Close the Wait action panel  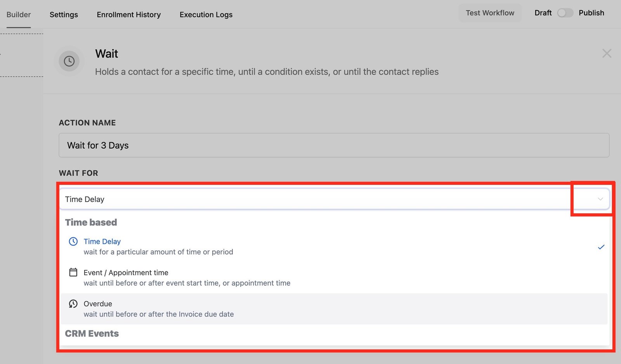pos(607,53)
